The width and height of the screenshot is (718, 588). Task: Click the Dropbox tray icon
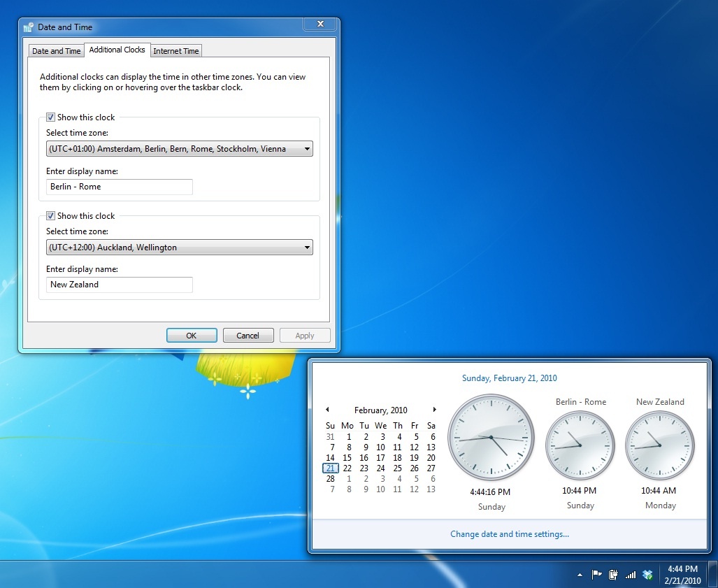pyautogui.click(x=647, y=574)
